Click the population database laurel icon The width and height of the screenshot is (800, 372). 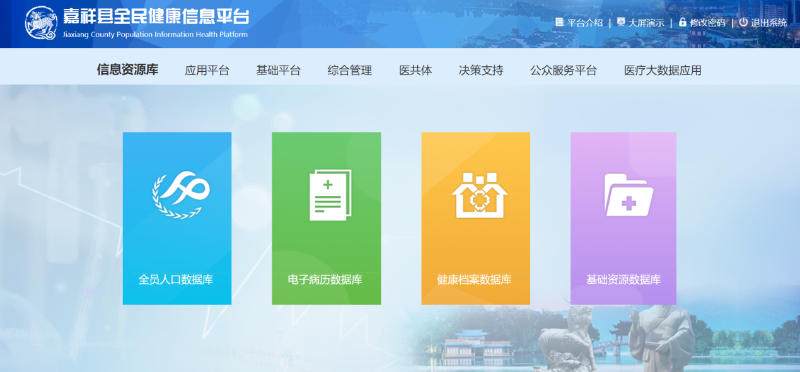[x=181, y=195]
